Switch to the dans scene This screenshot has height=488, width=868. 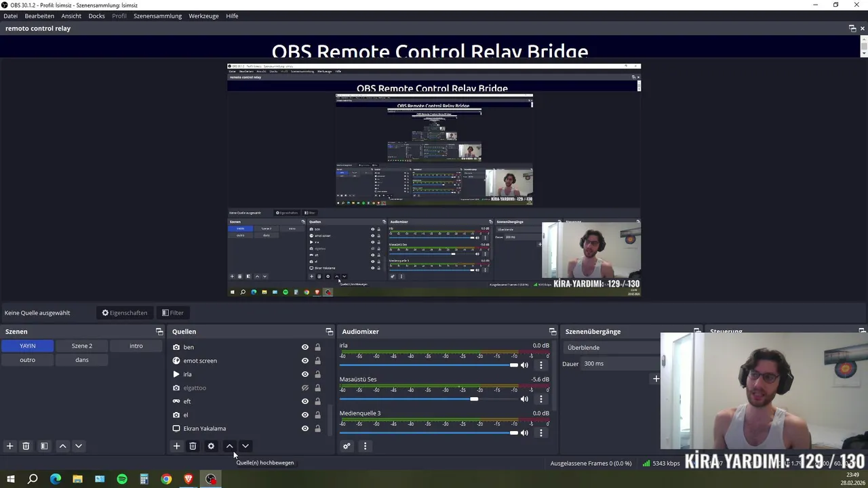tap(82, 360)
